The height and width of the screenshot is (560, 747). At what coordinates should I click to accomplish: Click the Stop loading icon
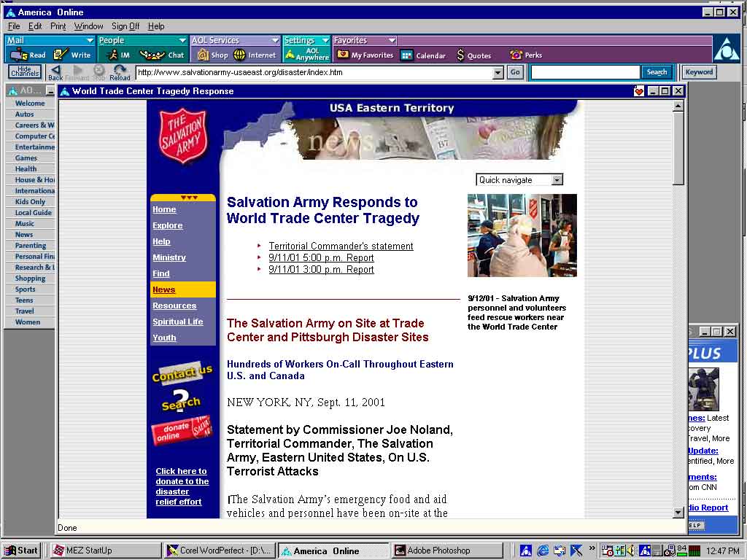(98, 73)
